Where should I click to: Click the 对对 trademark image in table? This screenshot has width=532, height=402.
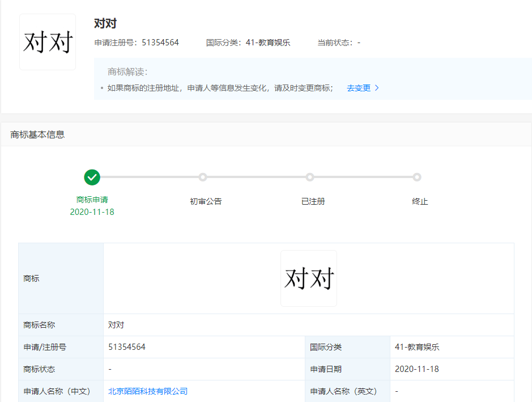click(x=309, y=278)
